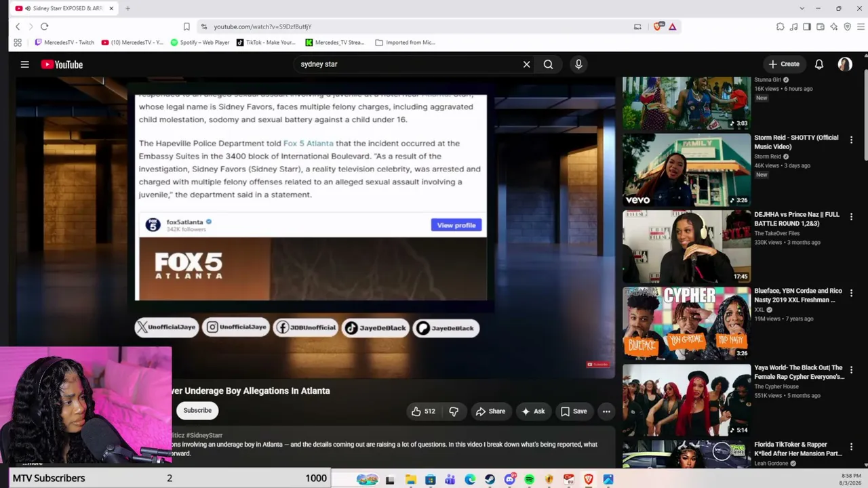868x488 pixels.
Task: Open the Brave Rewards triangle icon
Action: pyautogui.click(x=672, y=26)
